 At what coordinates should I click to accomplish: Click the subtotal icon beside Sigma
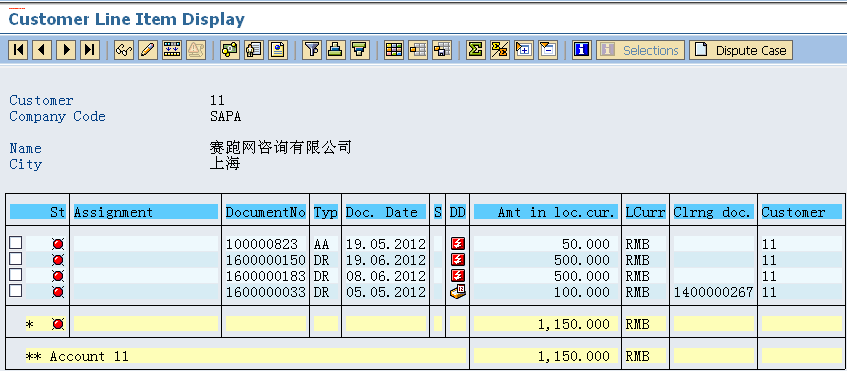tap(500, 50)
